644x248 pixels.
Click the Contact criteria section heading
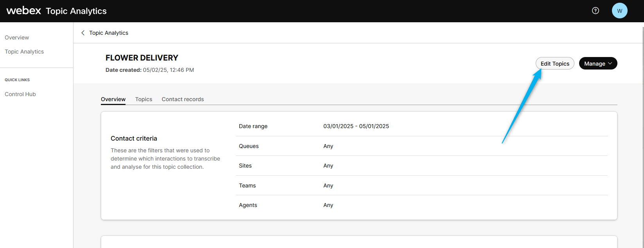click(134, 138)
